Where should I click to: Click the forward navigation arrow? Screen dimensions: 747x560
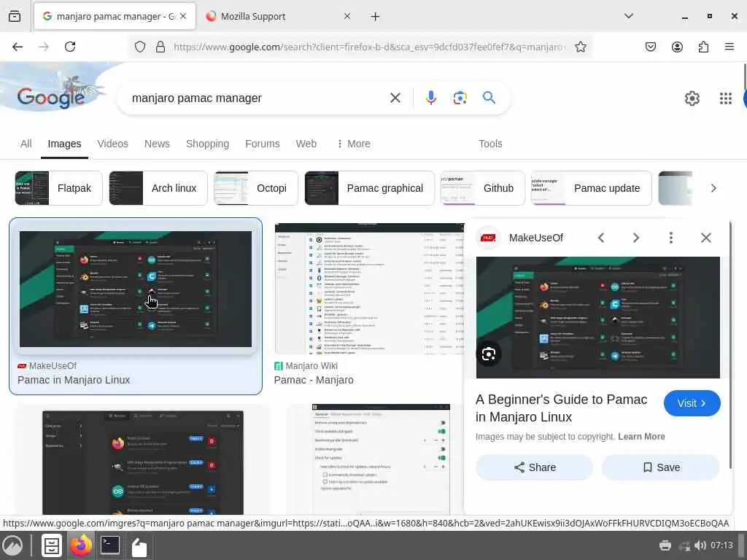pyautogui.click(x=44, y=47)
